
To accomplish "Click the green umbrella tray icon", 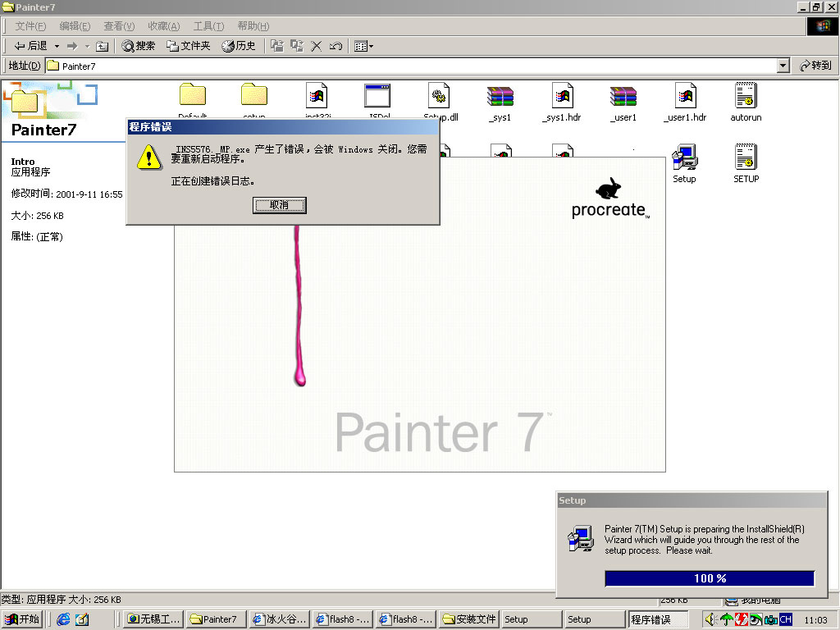I will (727, 619).
